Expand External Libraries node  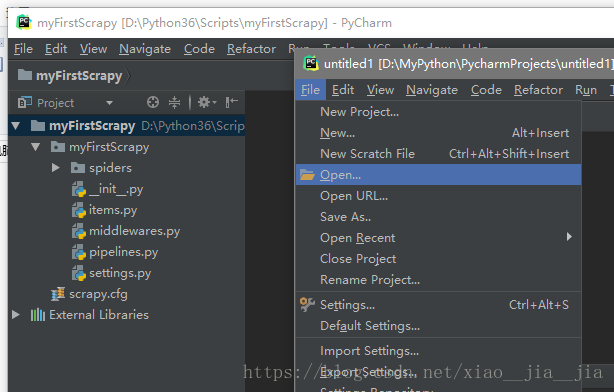(x=16, y=314)
